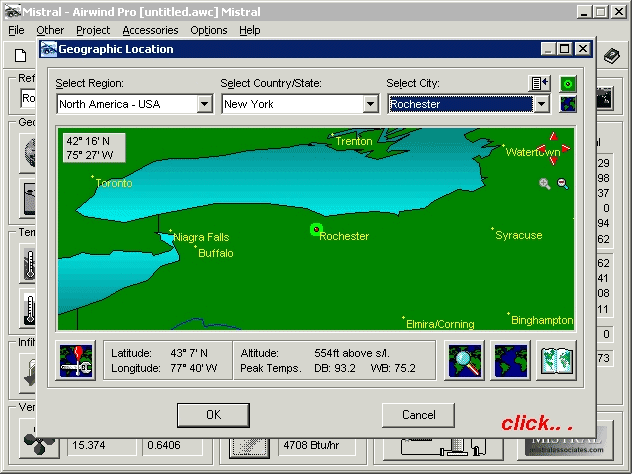Click the folded world map atlas icon
Screen dimensions: 632x474
coord(556,360)
